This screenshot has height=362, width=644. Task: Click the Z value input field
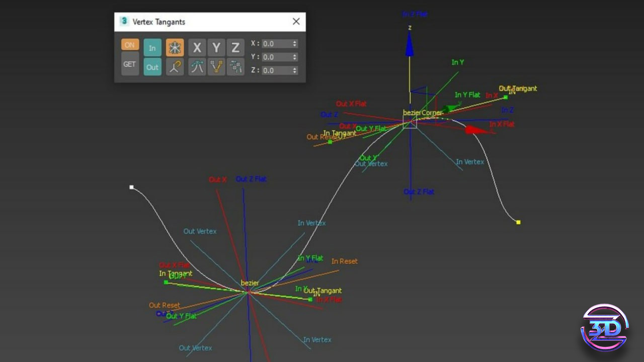point(276,70)
